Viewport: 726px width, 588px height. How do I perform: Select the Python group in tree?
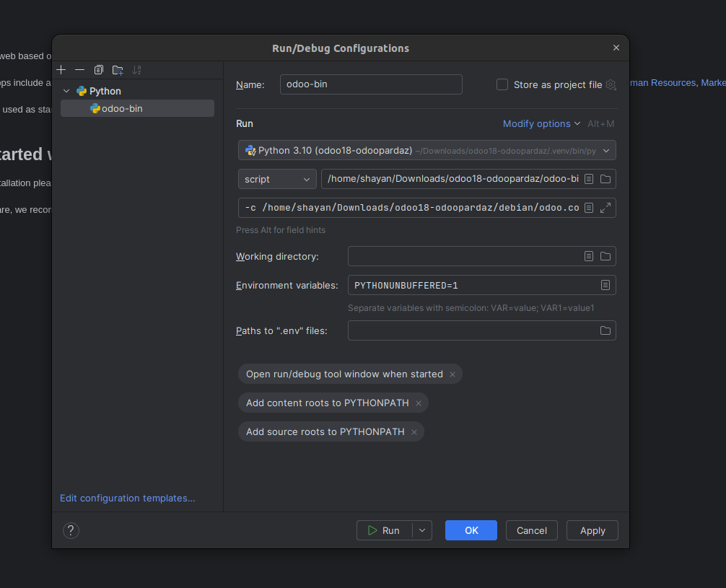105,91
